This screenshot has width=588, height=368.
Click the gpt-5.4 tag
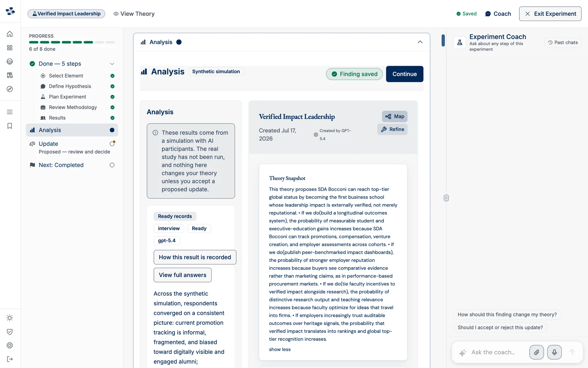coord(167,241)
